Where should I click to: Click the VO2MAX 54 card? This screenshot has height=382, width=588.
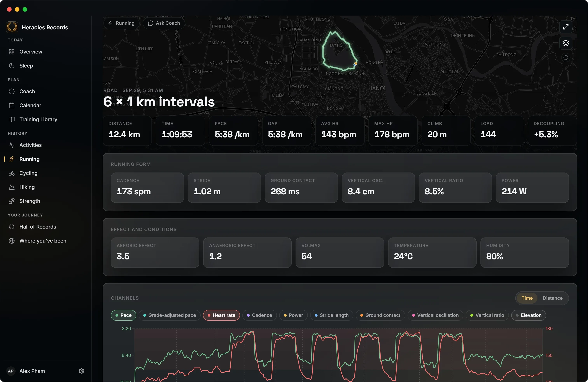point(340,253)
